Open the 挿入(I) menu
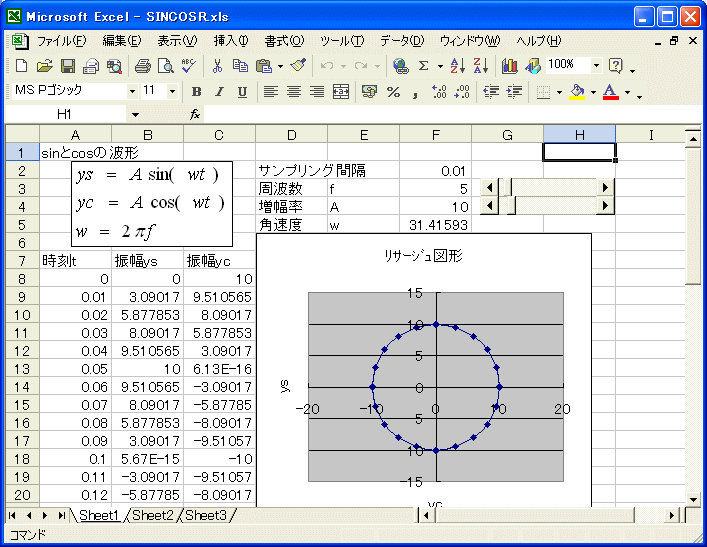The height and width of the screenshot is (547, 707). (x=230, y=41)
